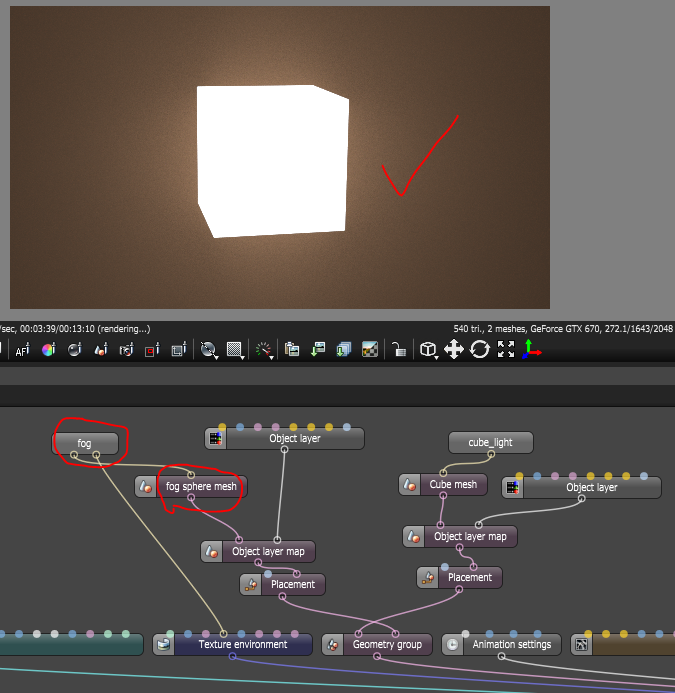675x693 pixels.
Task: Activate the render region picker
Action: [153, 350]
